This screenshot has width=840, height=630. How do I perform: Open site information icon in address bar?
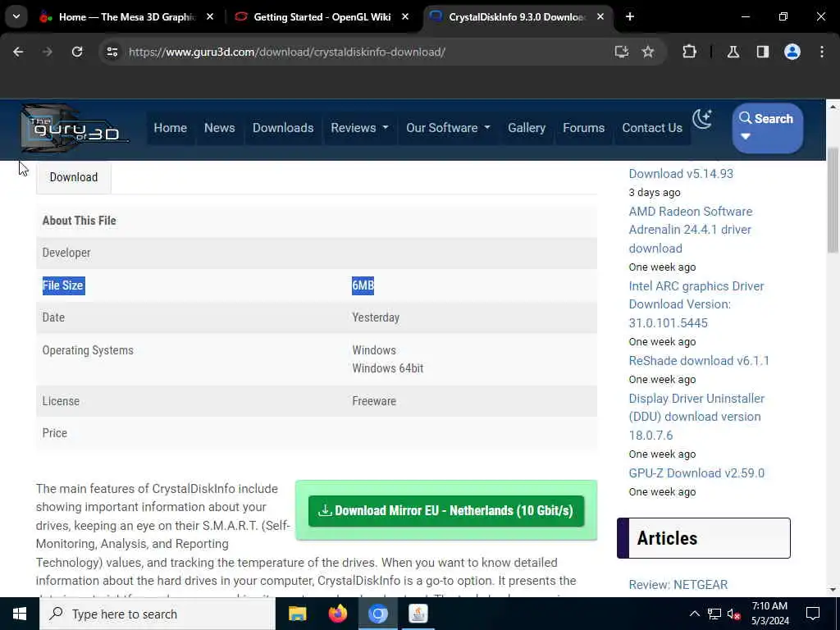pos(112,52)
